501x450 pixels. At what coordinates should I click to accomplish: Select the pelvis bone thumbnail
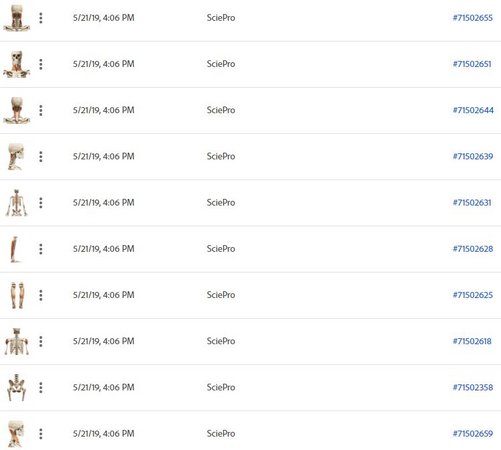[x=17, y=387]
